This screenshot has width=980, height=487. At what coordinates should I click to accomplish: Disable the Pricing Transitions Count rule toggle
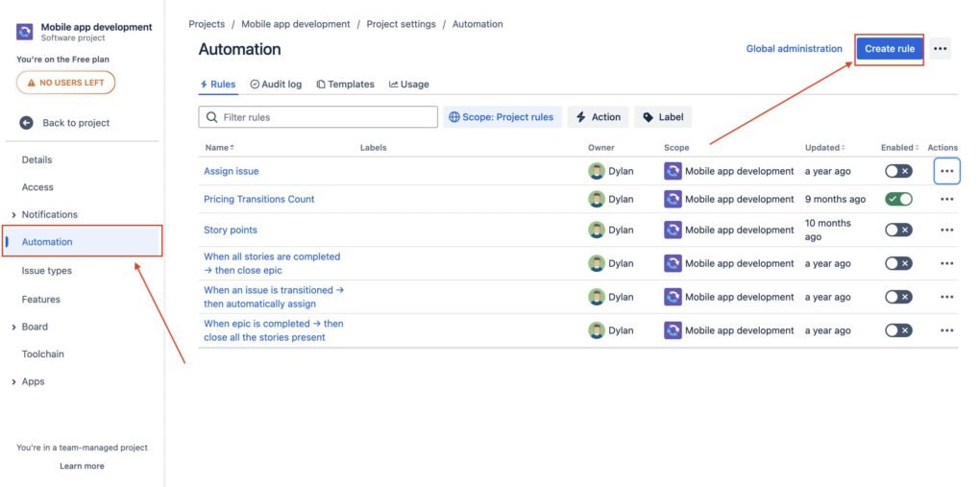898,199
